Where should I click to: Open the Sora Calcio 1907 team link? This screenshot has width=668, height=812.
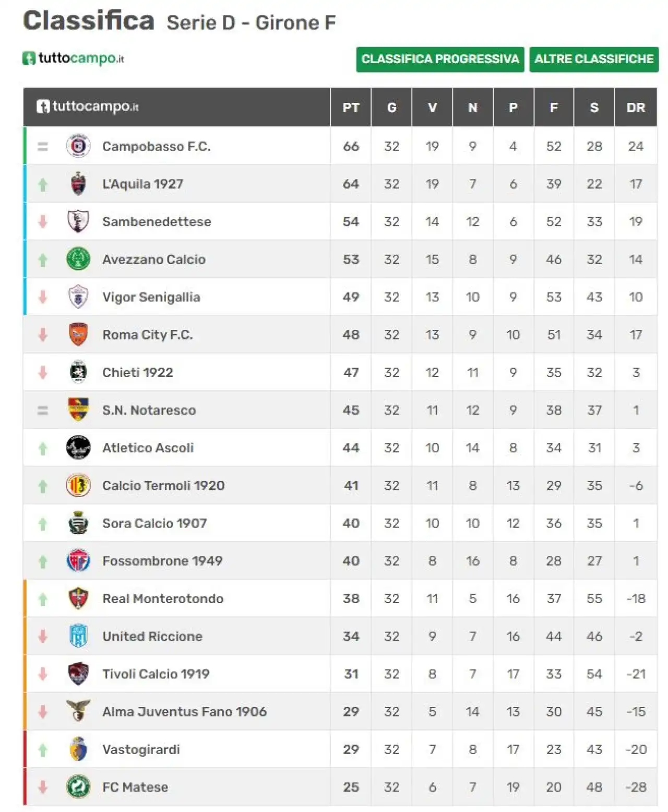point(154,523)
